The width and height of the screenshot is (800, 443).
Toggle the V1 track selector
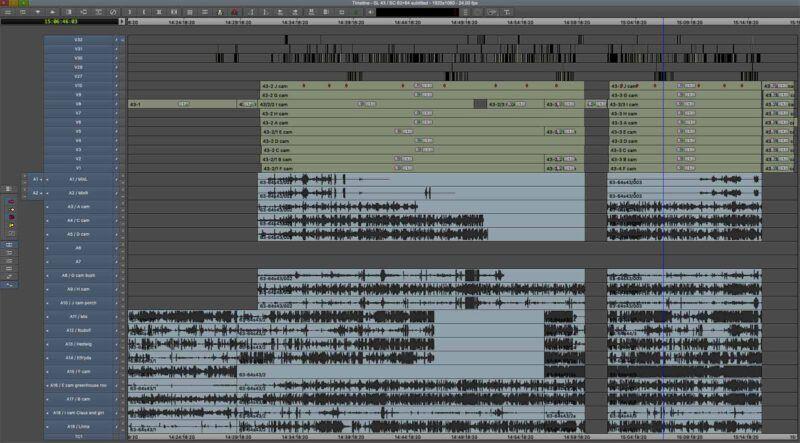[79, 168]
